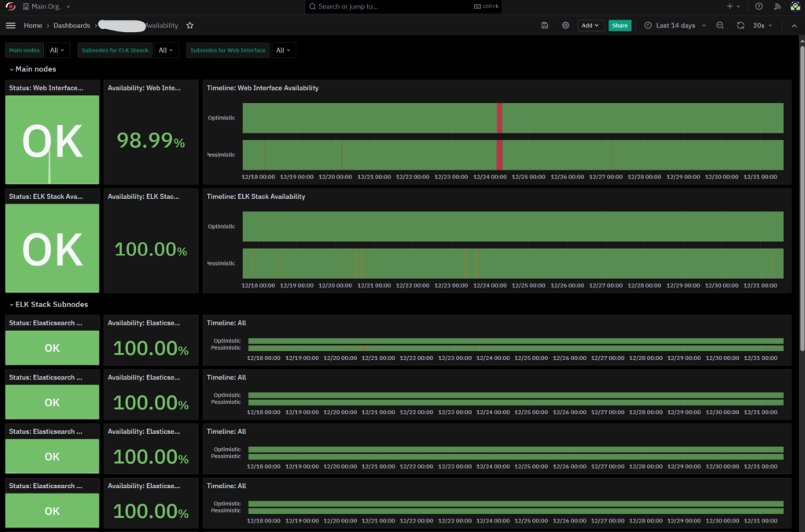Open the news feed icon

pyautogui.click(x=777, y=6)
